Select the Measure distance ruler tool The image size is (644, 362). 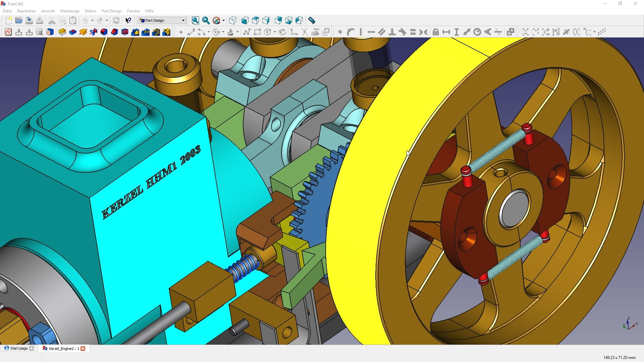click(x=311, y=20)
